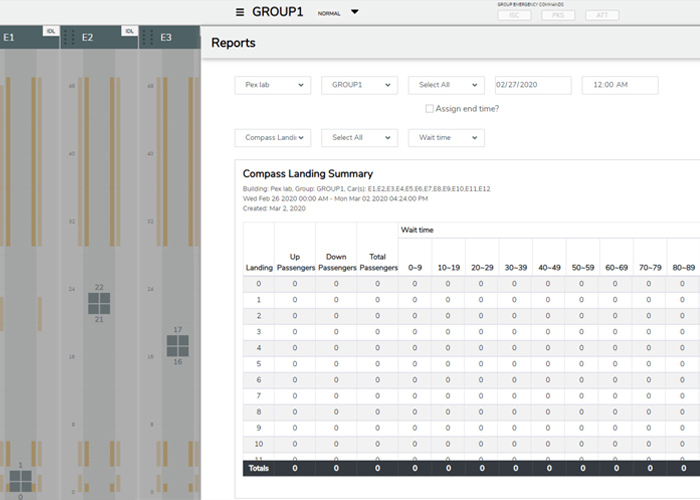Viewport: 700px width, 500px height.
Task: Click the drag handle dots on E3
Action: (147, 38)
